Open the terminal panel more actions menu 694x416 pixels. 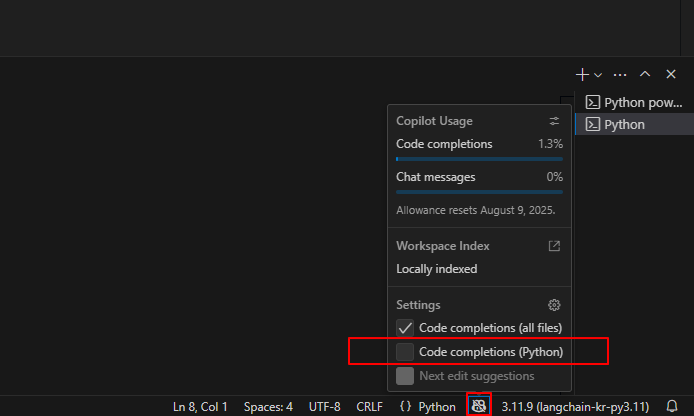click(620, 75)
